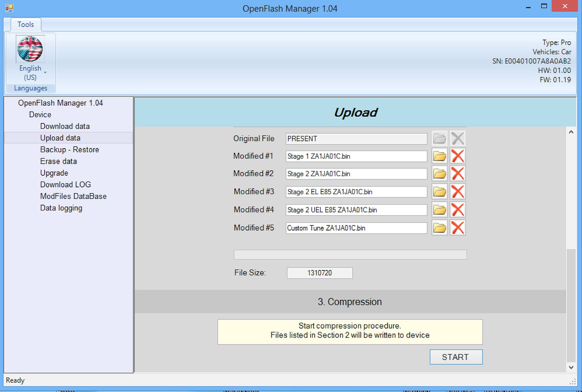582x392 pixels.
Task: Click the Languages group label
Action: click(30, 88)
